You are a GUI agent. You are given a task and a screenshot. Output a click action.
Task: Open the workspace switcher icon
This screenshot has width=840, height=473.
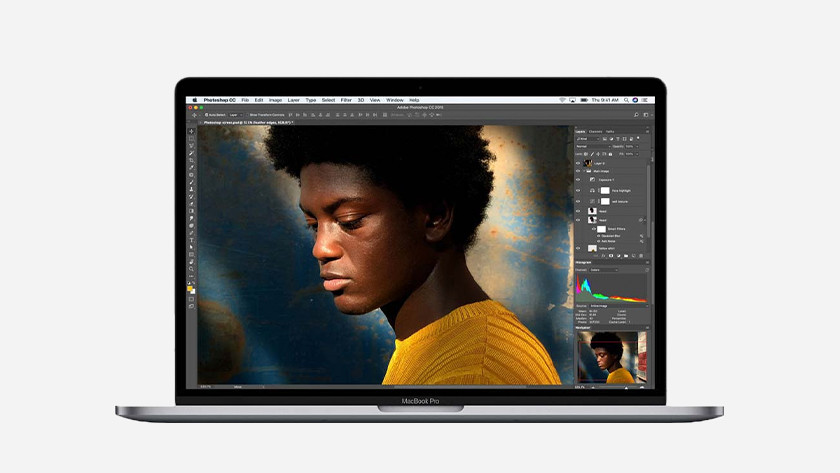tap(646, 115)
